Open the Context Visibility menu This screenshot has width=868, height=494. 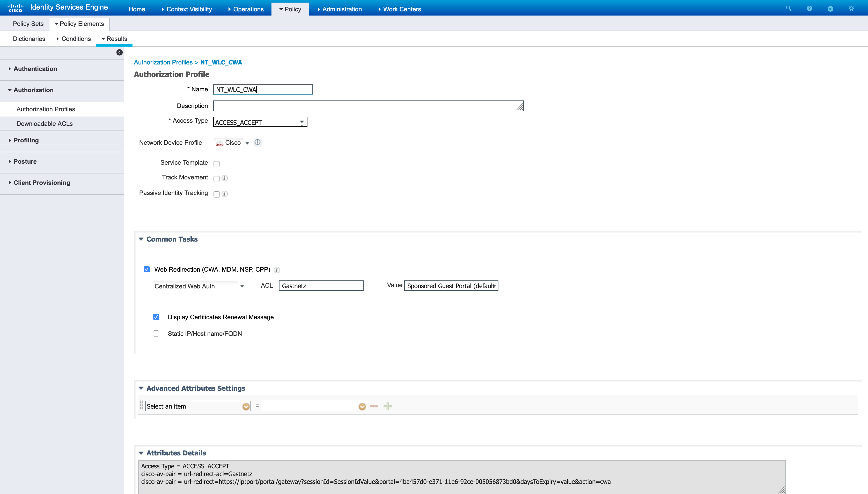187,9
